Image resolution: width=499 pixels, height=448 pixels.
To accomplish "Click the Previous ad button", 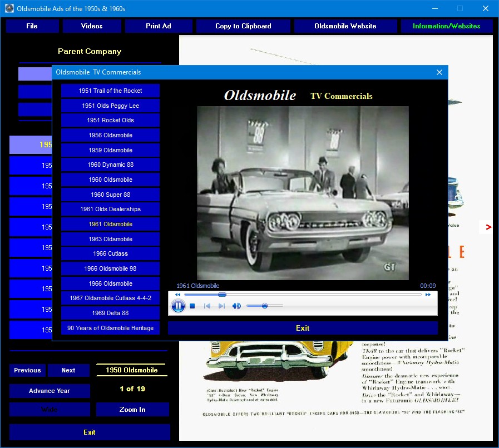I will pos(27,370).
